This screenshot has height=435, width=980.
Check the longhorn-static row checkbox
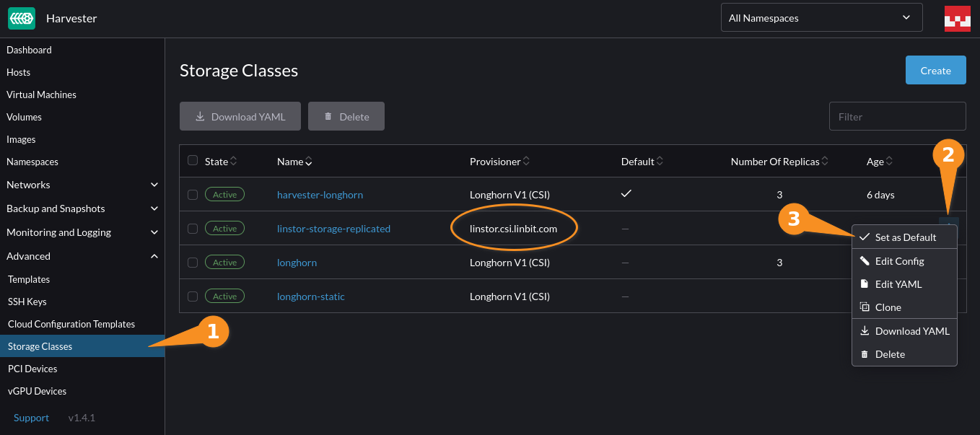pyautogui.click(x=193, y=296)
